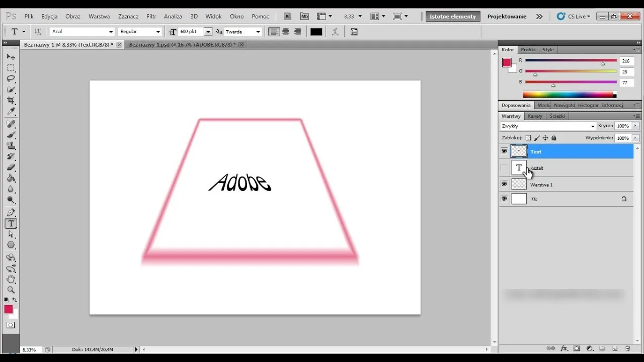
Task: Pick the Eyedropper tool
Action: 11,111
